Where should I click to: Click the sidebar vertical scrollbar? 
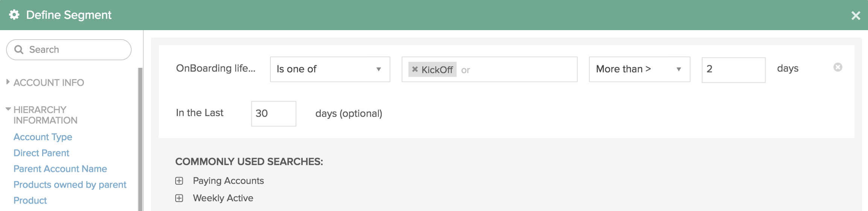140,139
